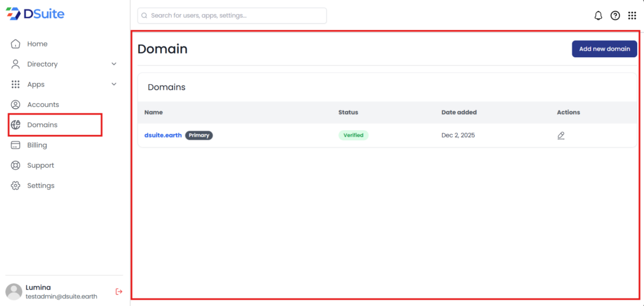This screenshot has height=306, width=644.
Task: Click the Primary tag badge
Action: click(199, 135)
